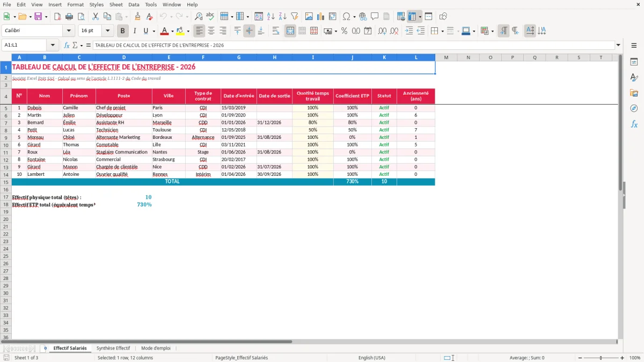
Task: Open the Freeze Rows and Columns dropdown
Action: pyautogui.click(x=420, y=17)
